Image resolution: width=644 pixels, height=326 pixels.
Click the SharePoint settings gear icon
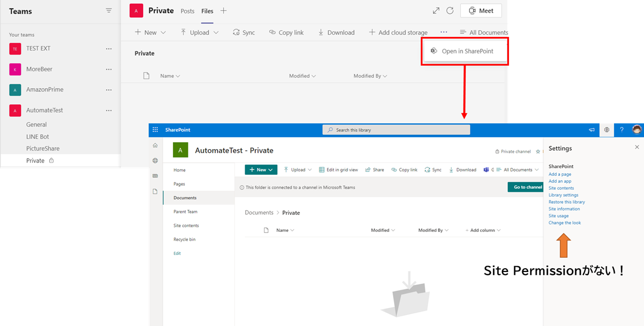pos(607,130)
